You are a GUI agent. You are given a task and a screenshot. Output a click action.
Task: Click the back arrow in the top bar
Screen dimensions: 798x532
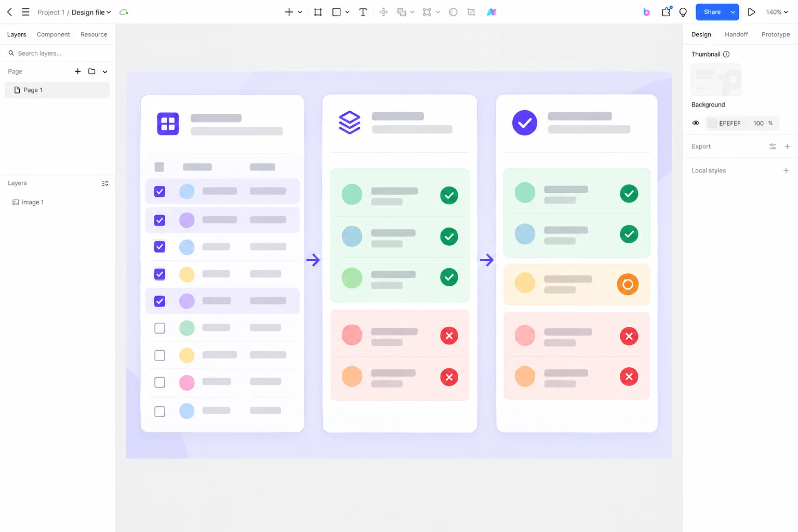[x=9, y=12]
